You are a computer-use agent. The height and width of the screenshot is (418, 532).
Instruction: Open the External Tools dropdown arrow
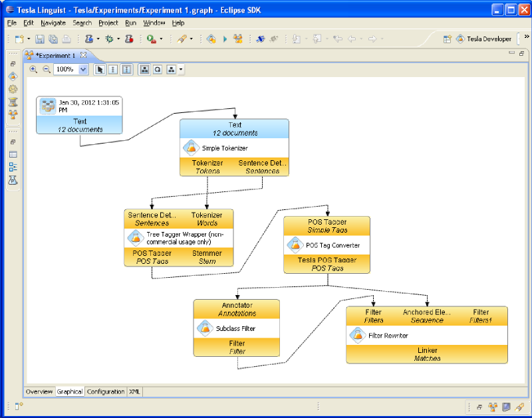[x=161, y=39]
